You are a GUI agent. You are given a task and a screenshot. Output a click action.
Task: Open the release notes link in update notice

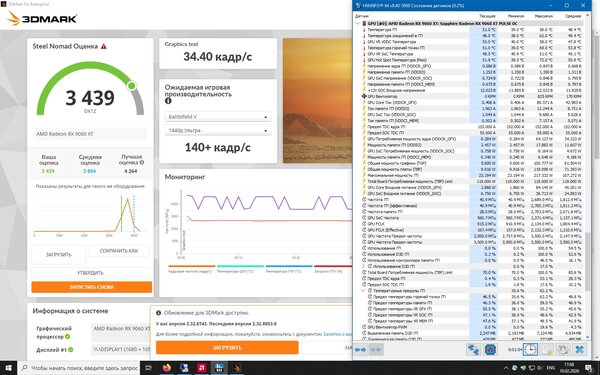(337, 334)
